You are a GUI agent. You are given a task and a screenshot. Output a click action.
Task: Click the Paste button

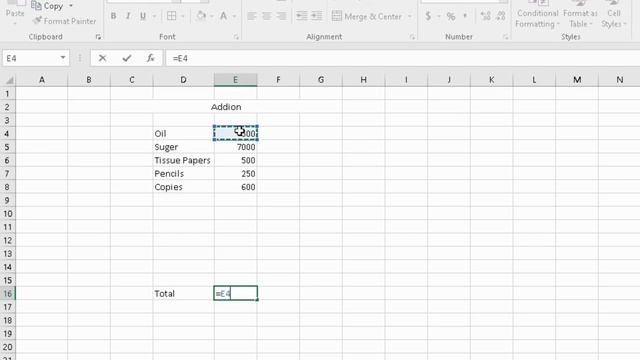15,13
